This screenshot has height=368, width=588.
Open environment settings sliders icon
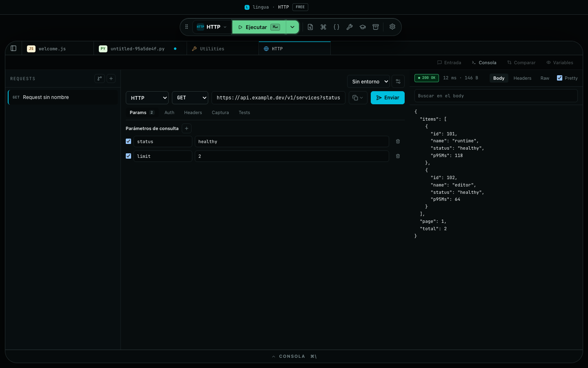pyautogui.click(x=398, y=81)
